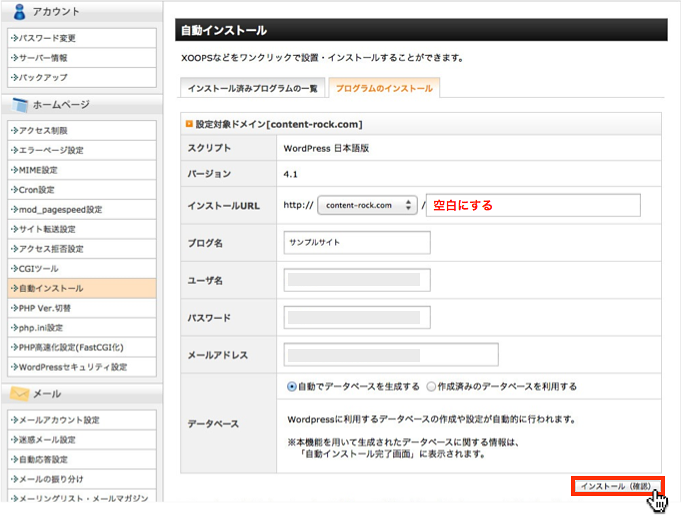This screenshot has height=515, width=681.
Task: Open mod_pagespeed設定 link
Action: pos(82,210)
